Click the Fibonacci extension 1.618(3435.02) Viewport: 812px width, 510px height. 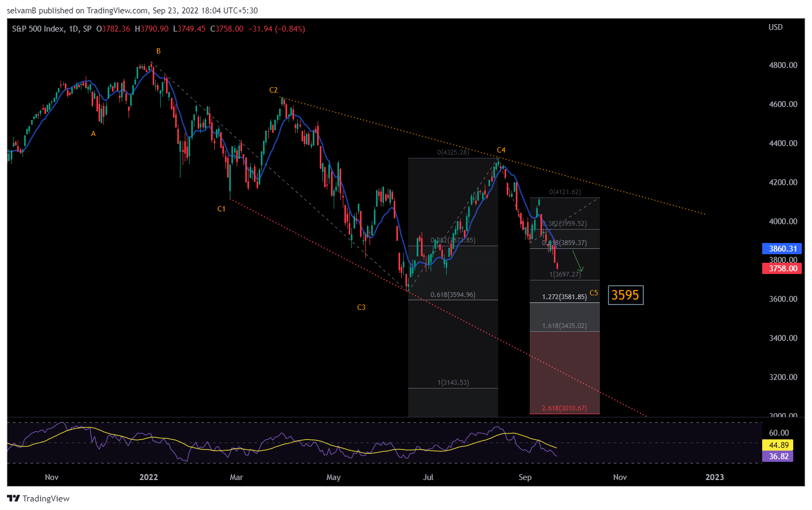pos(565,326)
